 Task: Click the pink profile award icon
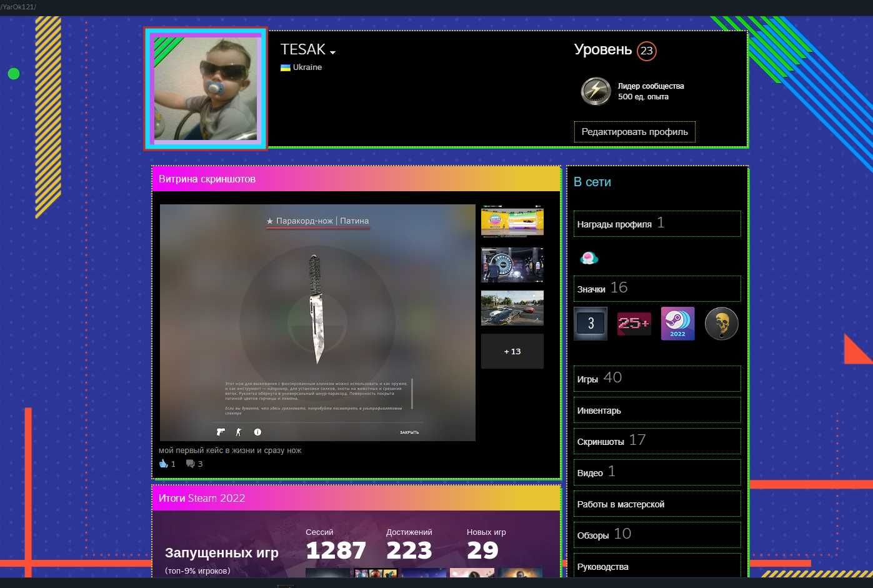[589, 257]
